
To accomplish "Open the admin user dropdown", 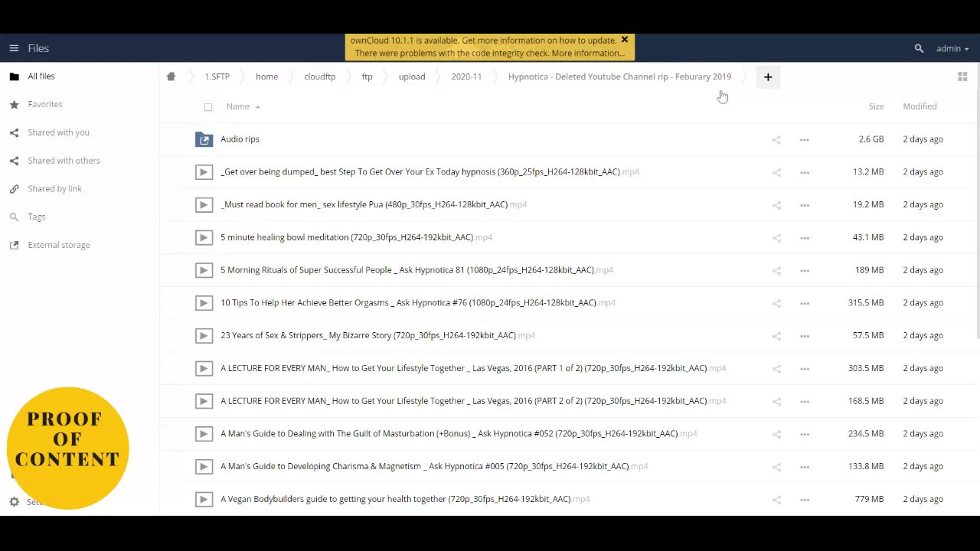I will (952, 48).
